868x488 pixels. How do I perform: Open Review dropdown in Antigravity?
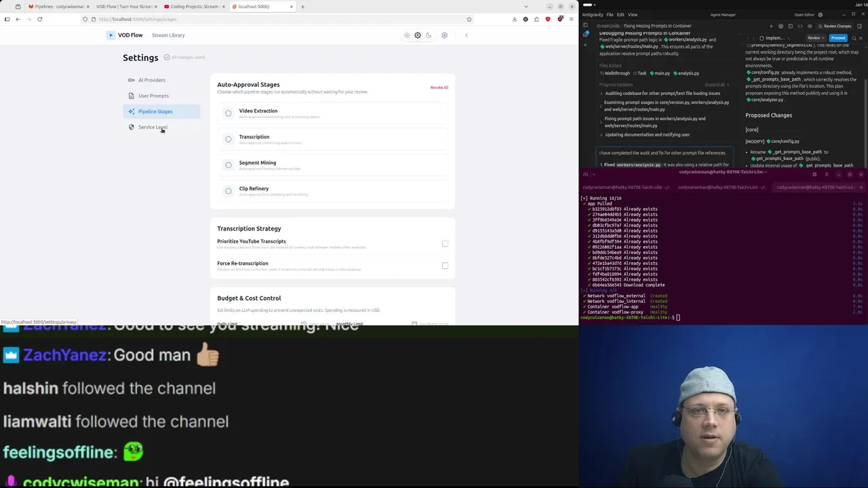pos(816,38)
